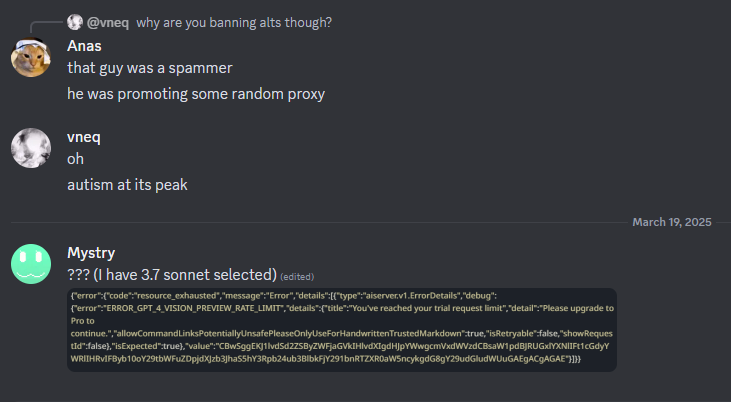Click the small vneq avatar in reply preview
731x402 pixels.
point(75,22)
